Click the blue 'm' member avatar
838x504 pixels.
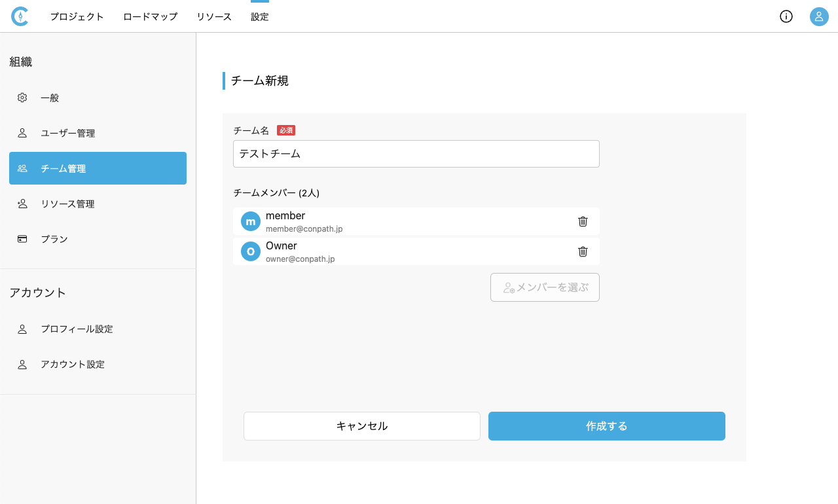250,221
